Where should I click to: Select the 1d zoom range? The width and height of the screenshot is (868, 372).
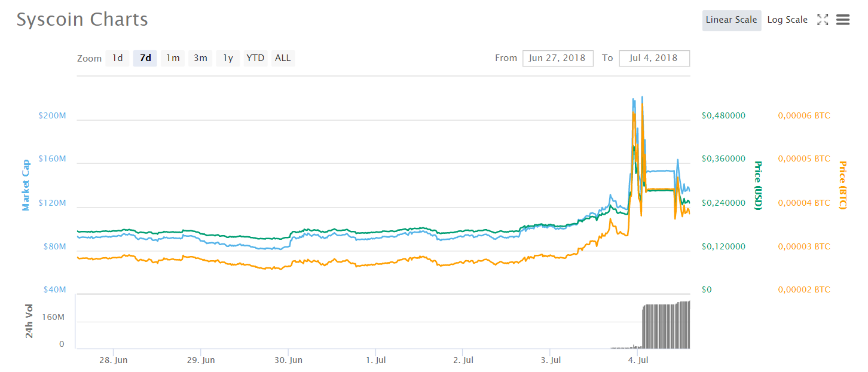(118, 58)
